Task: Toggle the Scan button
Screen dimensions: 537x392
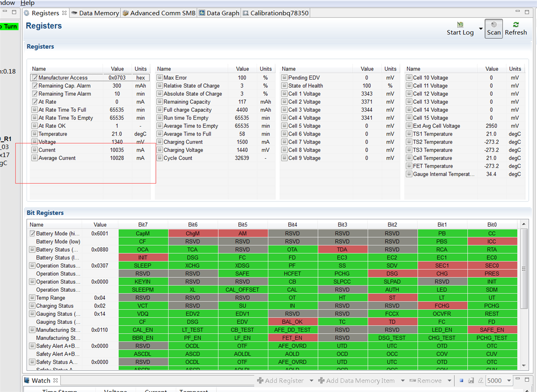Action: coord(494,28)
